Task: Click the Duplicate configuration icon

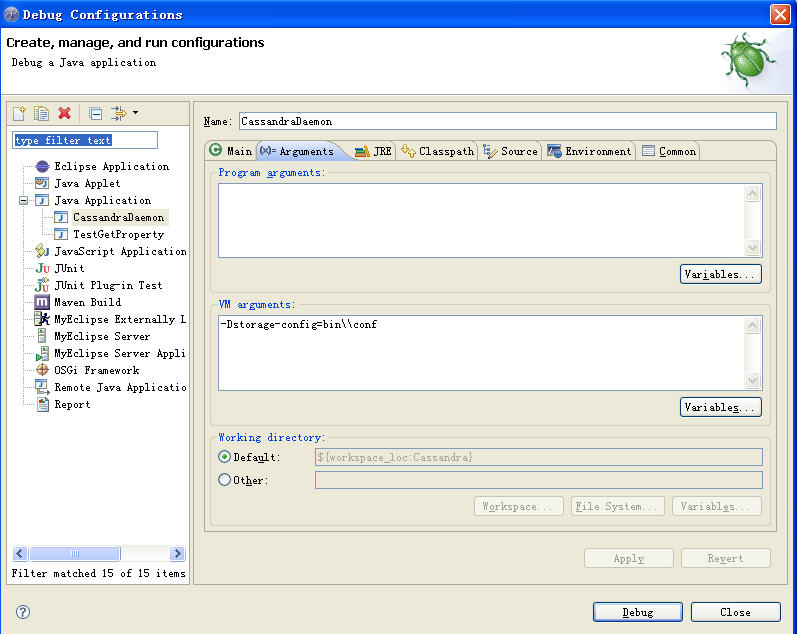Action: (41, 114)
